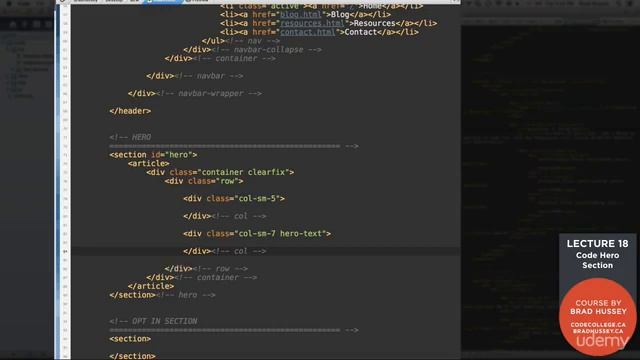
Task: Click the navbar-wrapper closing div line
Action: 195,93
